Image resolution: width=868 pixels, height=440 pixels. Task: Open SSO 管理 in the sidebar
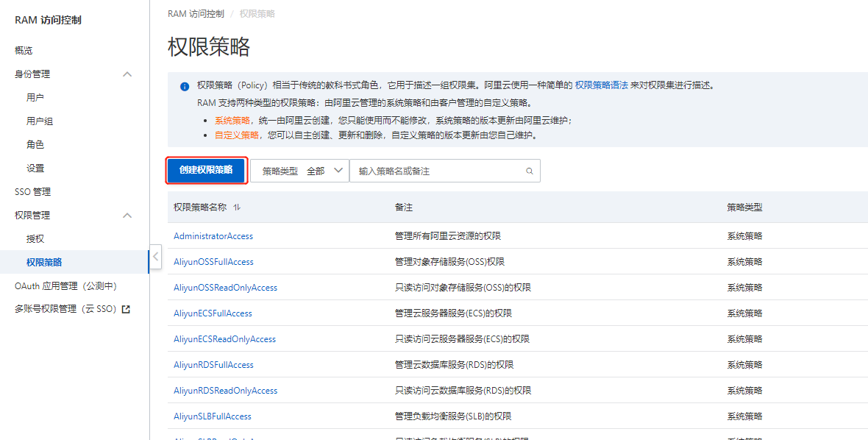tap(32, 191)
